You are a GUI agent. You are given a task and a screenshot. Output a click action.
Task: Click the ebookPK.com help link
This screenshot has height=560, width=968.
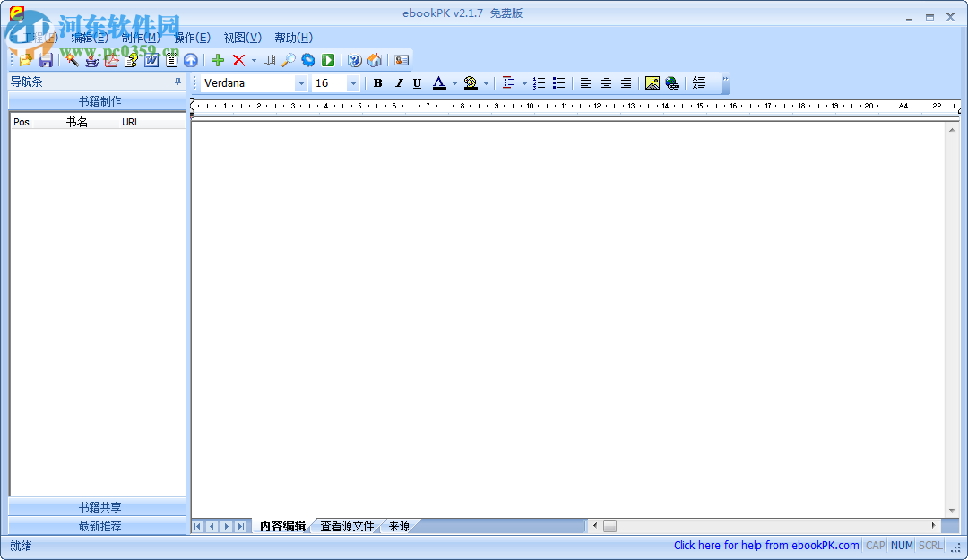pos(766,545)
